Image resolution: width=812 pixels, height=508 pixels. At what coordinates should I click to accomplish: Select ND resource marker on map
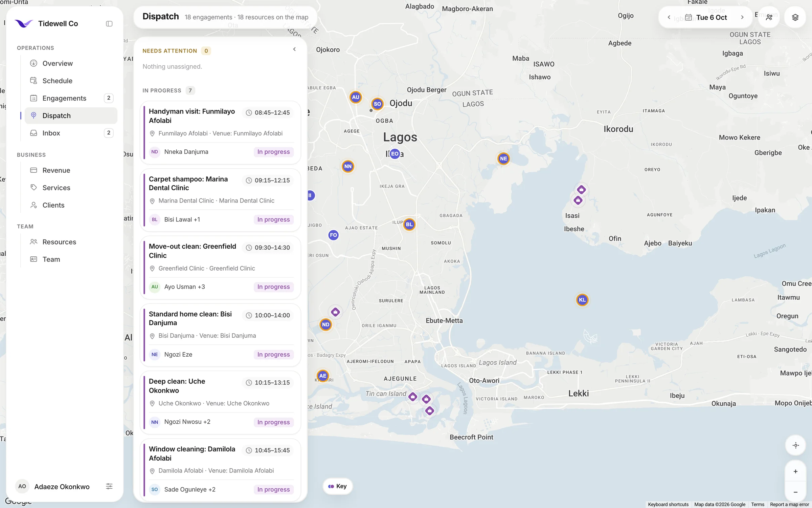[x=325, y=324]
